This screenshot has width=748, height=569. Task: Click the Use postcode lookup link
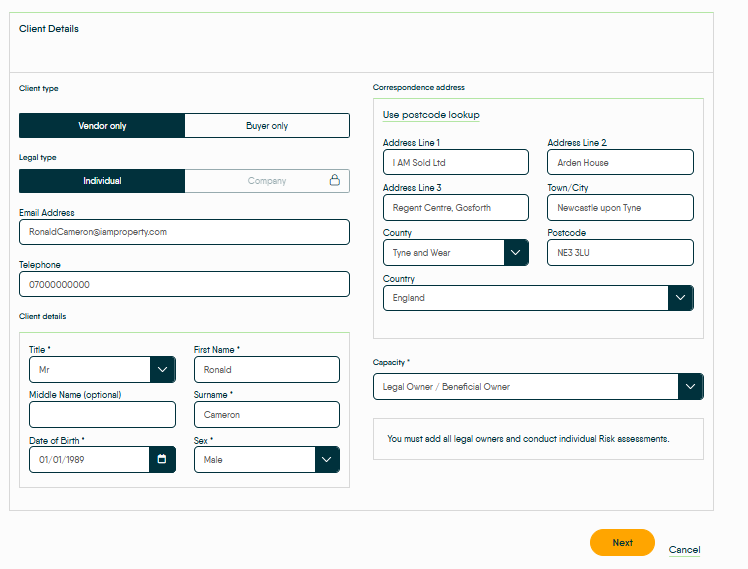[x=431, y=115]
